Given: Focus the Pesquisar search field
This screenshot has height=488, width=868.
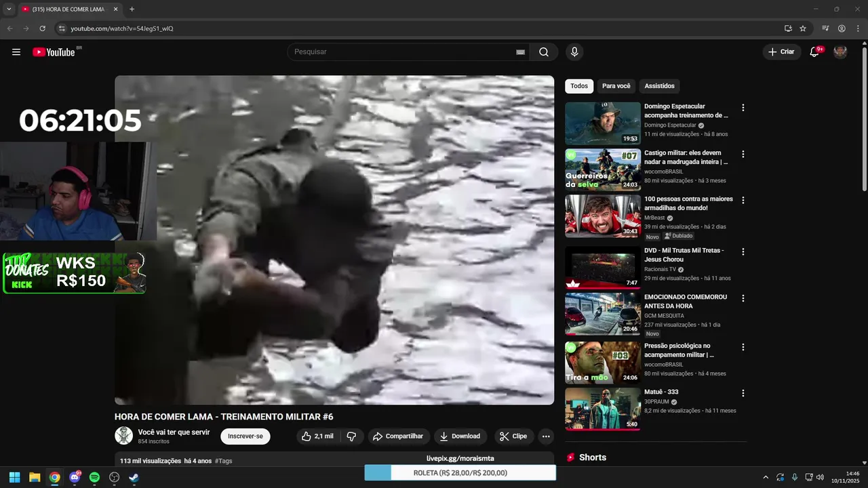Looking at the screenshot, I should coord(403,52).
